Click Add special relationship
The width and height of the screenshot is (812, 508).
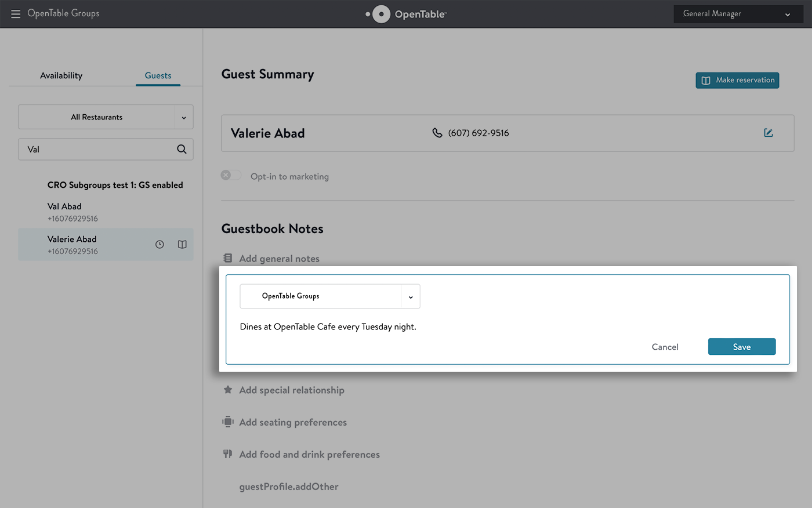(292, 390)
